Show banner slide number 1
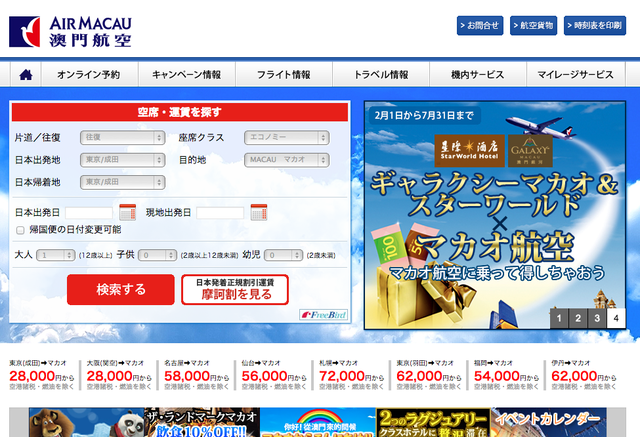 click(x=559, y=318)
